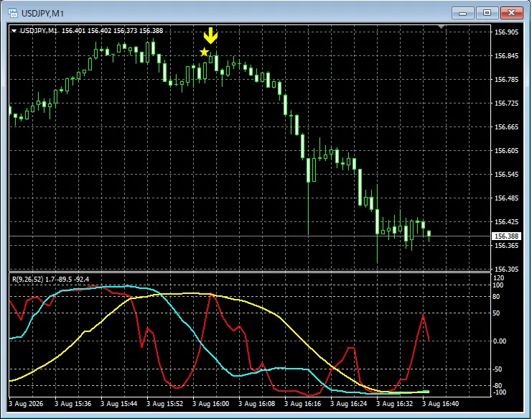Click the 3 Aug 16:08 time label
The height and width of the screenshot is (419, 532).
(257, 404)
